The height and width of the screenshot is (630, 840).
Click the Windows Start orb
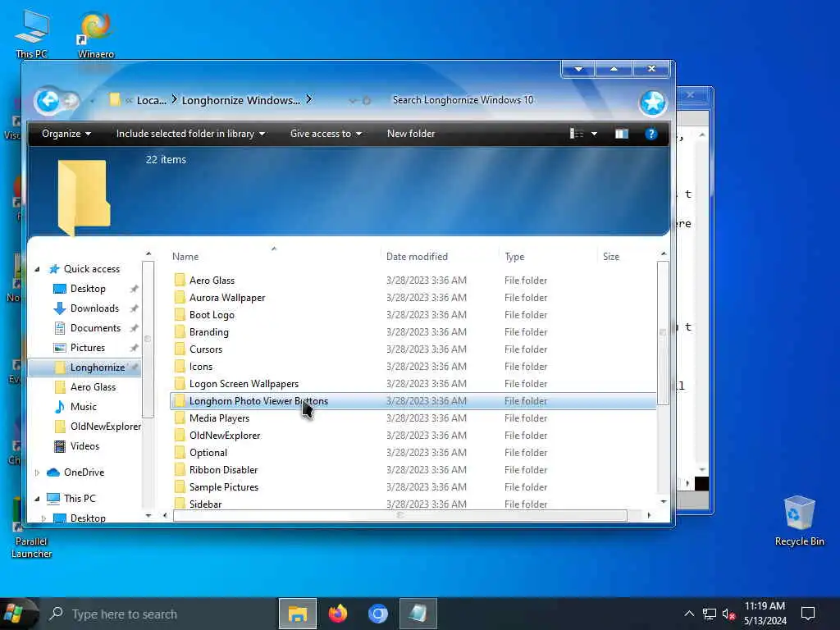point(15,614)
